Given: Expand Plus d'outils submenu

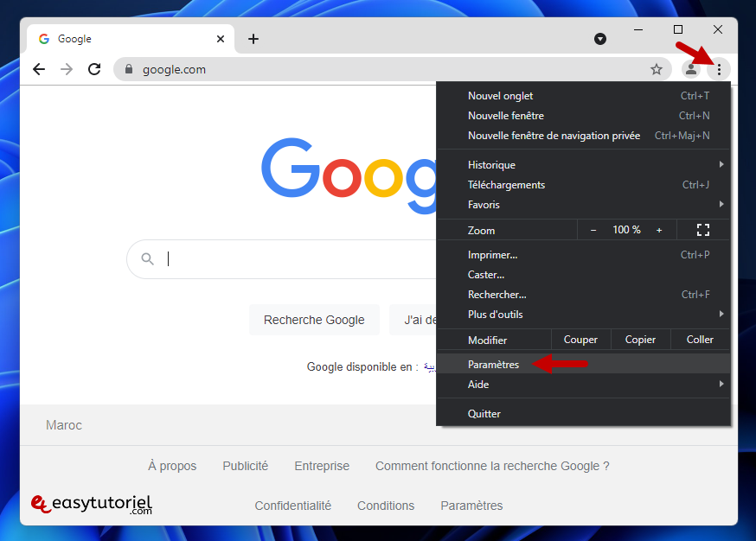Looking at the screenshot, I should coord(583,315).
